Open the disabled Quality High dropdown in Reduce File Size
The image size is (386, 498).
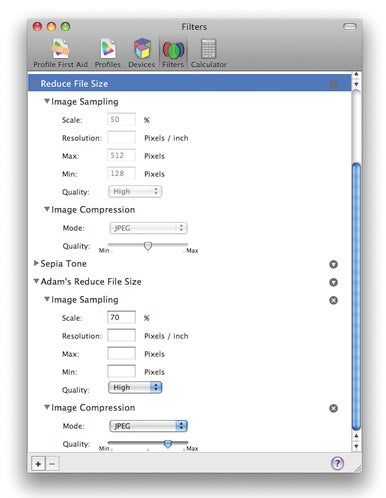(x=135, y=192)
